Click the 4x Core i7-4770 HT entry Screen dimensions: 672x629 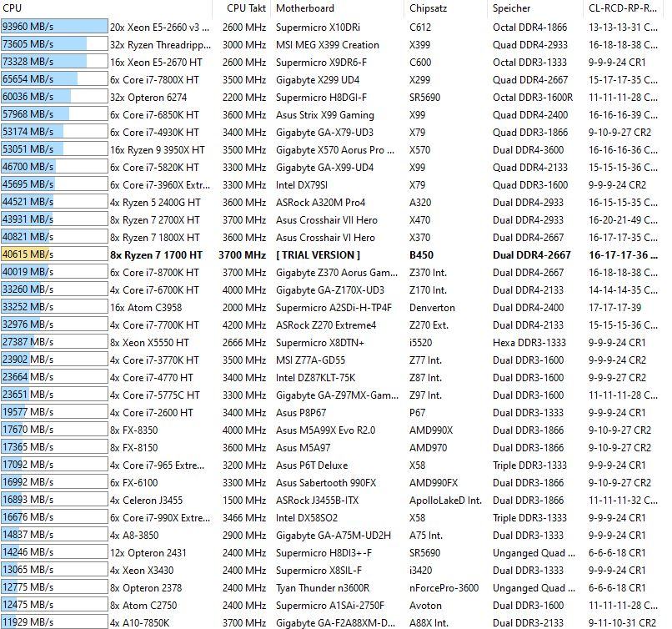click(151, 378)
